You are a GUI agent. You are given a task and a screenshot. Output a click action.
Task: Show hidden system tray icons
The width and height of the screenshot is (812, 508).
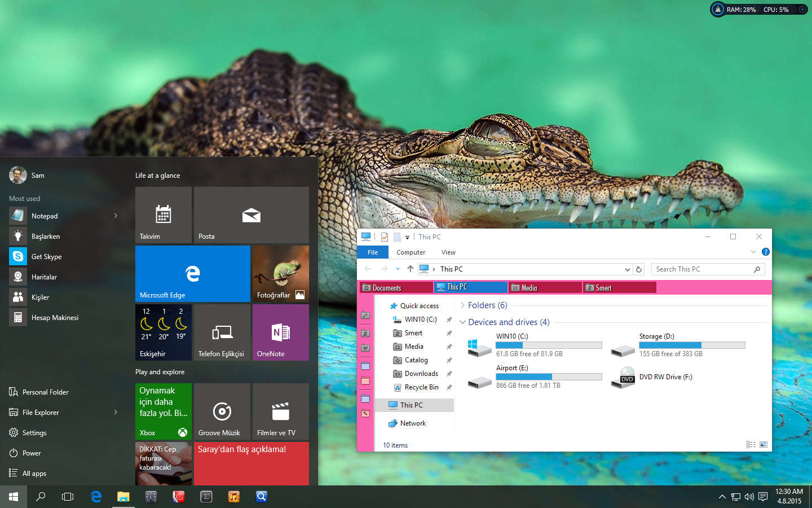pos(722,497)
